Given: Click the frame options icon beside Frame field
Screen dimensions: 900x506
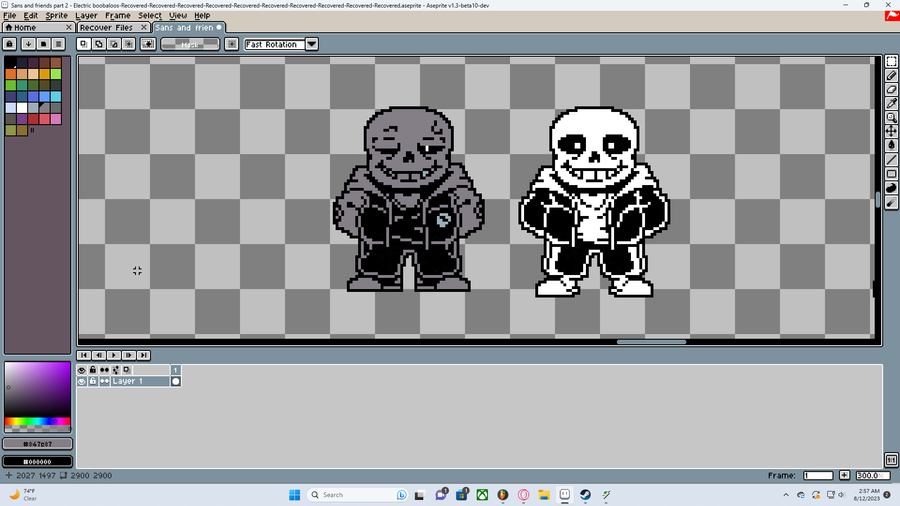Looking at the screenshot, I should [x=844, y=475].
